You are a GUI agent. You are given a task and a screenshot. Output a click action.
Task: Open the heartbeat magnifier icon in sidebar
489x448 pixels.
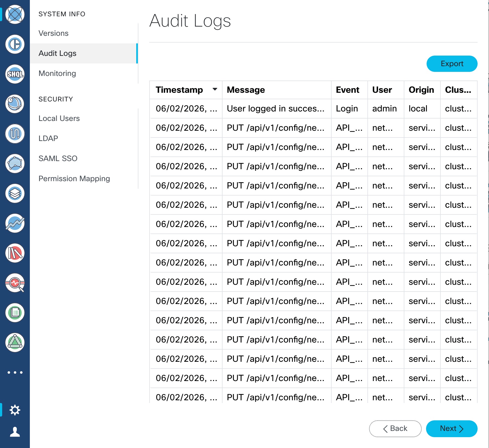pyautogui.click(x=15, y=283)
